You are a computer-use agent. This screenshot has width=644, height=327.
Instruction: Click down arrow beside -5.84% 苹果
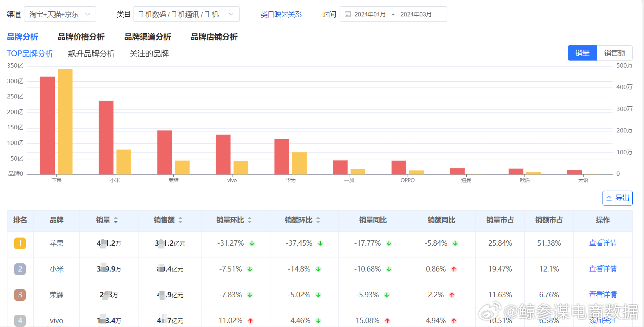click(x=455, y=243)
